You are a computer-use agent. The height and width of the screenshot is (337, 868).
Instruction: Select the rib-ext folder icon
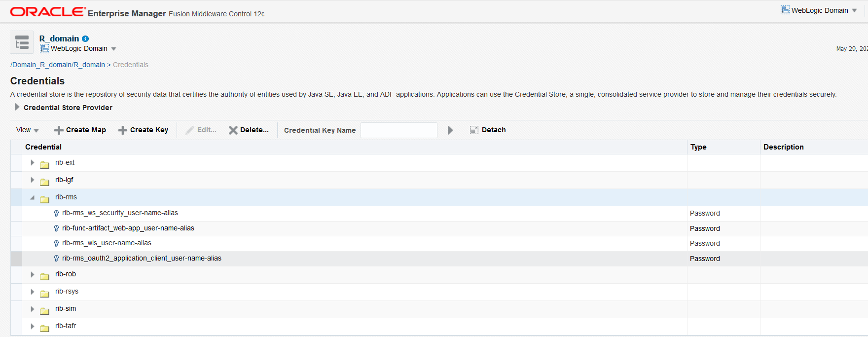(x=44, y=164)
